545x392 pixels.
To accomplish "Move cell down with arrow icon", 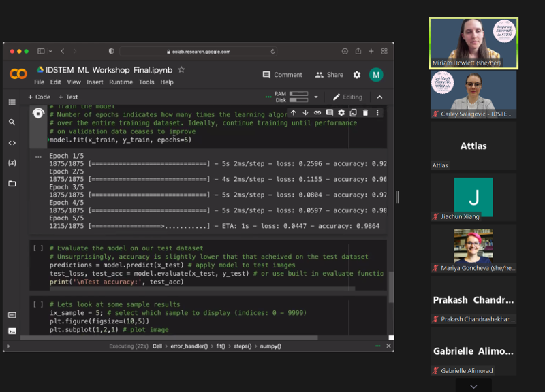I will (x=305, y=112).
